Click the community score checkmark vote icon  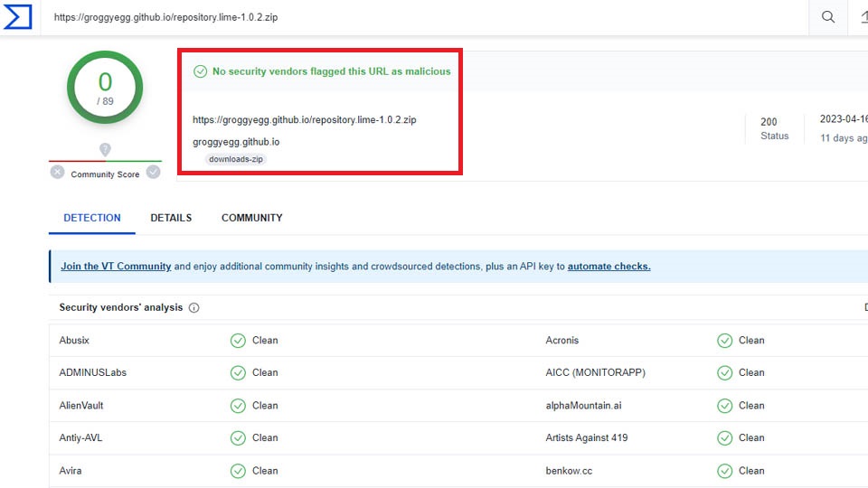pyautogui.click(x=154, y=172)
